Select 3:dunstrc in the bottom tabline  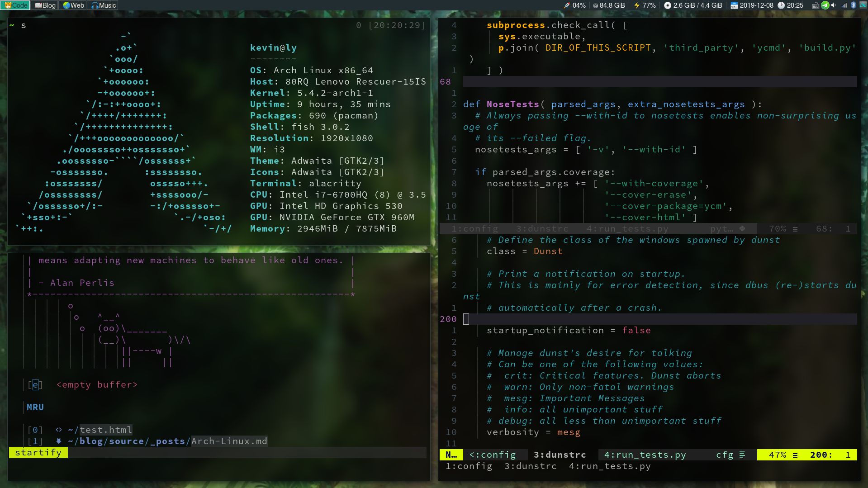click(531, 466)
